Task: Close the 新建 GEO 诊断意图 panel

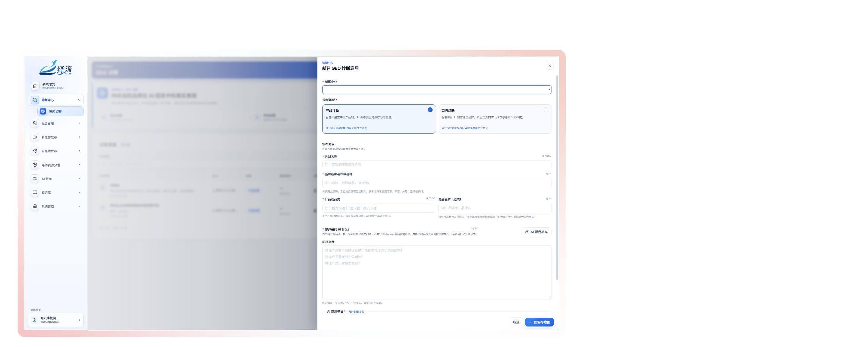Action: (549, 66)
